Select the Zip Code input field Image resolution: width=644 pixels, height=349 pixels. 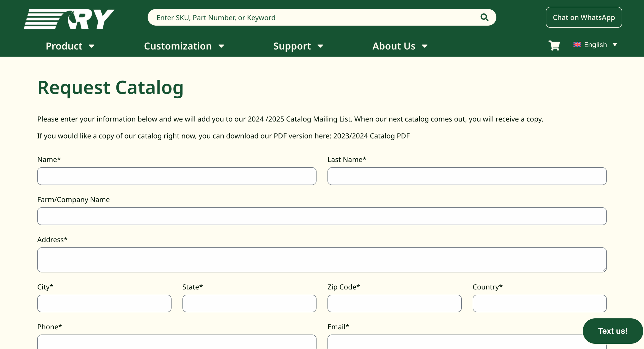pyautogui.click(x=394, y=303)
